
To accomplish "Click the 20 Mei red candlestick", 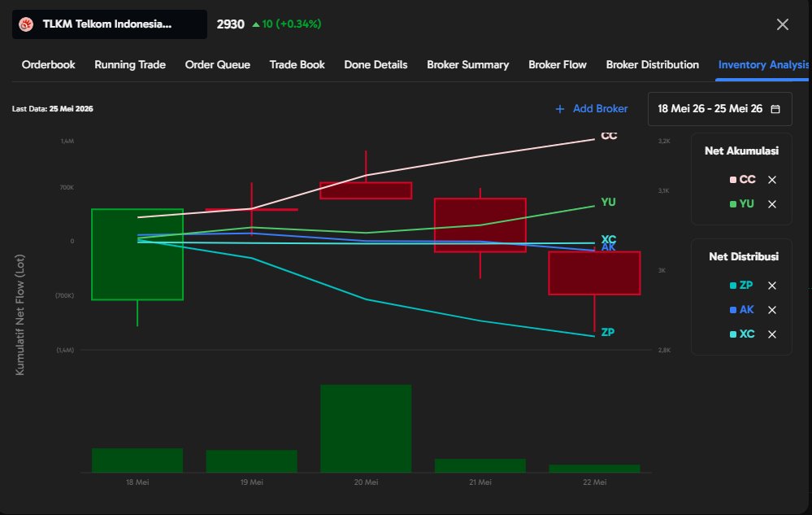I will 366,190.
